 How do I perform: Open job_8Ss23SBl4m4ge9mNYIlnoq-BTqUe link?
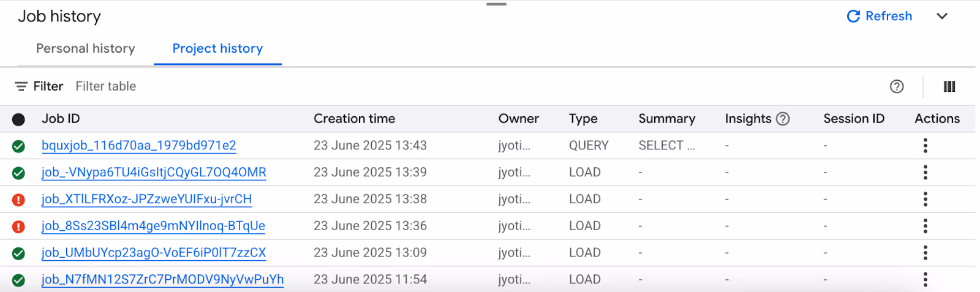click(x=153, y=226)
